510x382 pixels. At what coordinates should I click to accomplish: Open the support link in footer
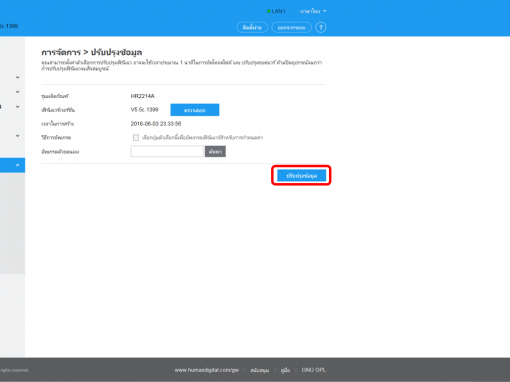point(260,370)
